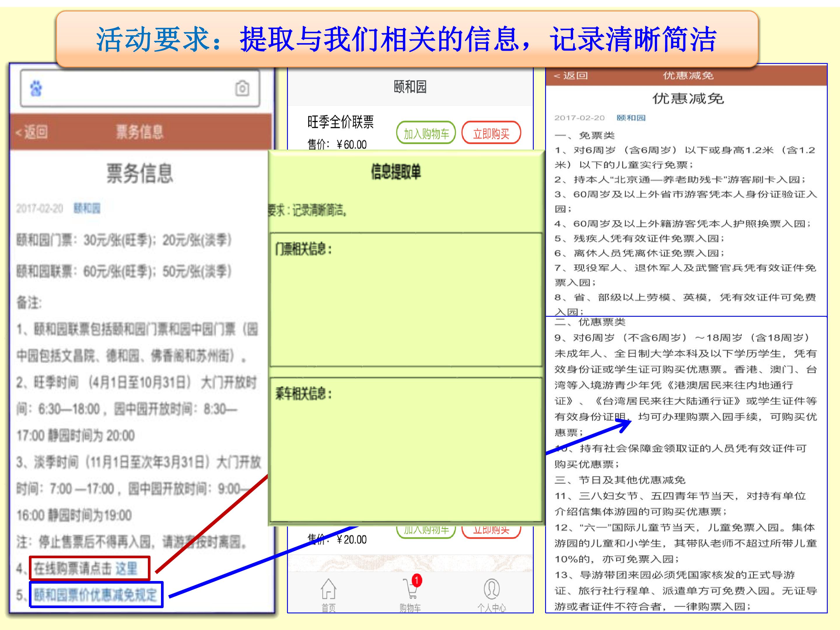This screenshot has width=840, height=630.
Task: Go back via 返回 on 优惠减免 page
Action: [571, 76]
